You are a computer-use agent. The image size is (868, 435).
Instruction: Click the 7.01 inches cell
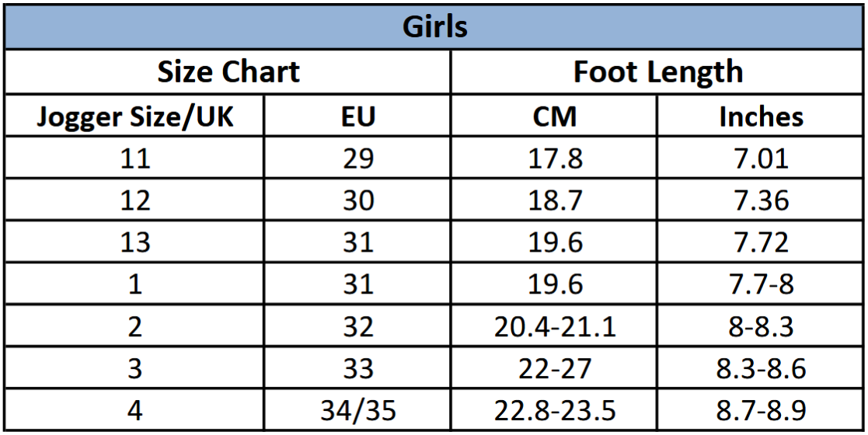761,158
